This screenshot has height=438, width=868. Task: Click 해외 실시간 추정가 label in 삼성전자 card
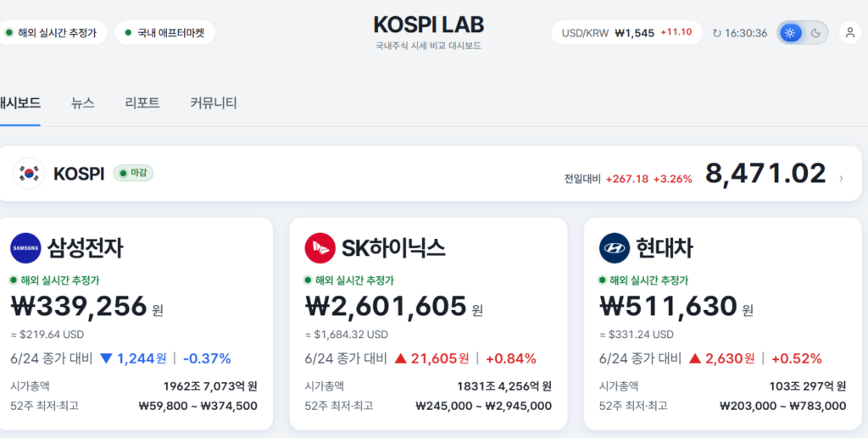[60, 280]
